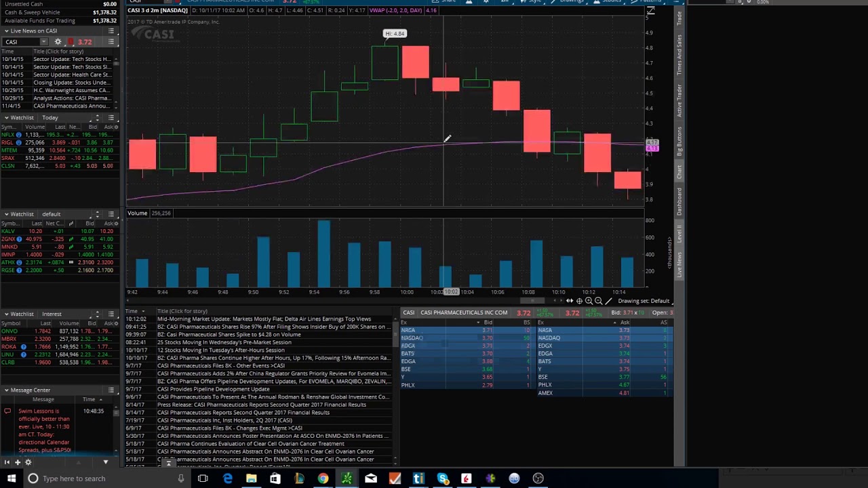Switch to the Level II side tab
Image resolution: width=868 pixels, height=488 pixels.
pos(679,235)
